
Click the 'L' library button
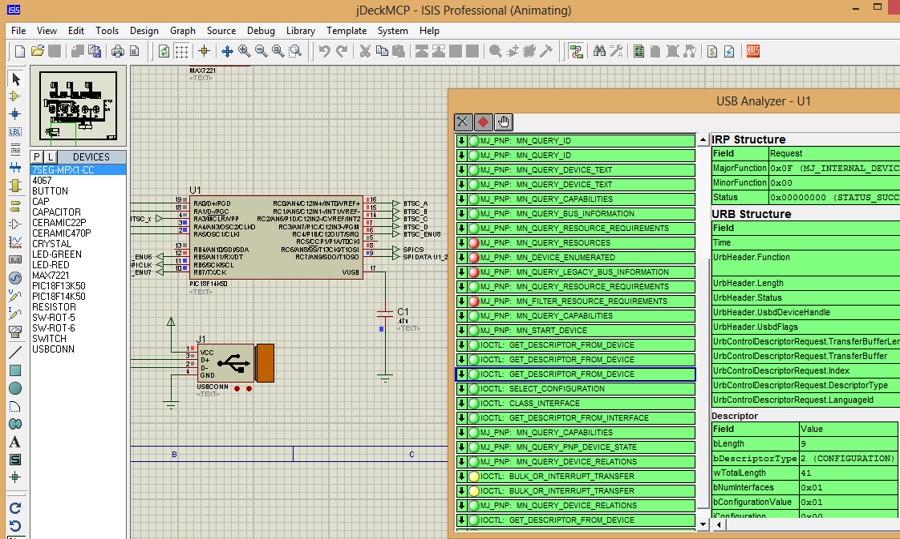[50, 157]
